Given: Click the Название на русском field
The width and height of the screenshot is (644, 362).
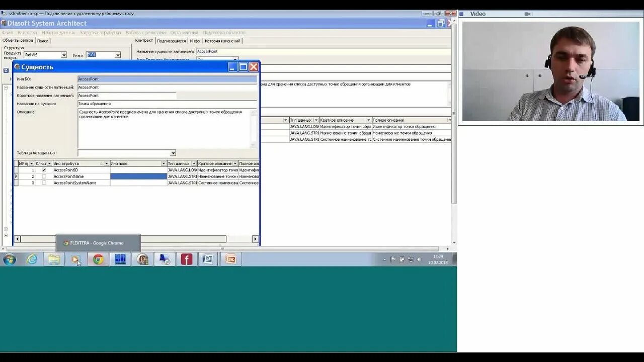Looking at the screenshot, I should tap(167, 104).
